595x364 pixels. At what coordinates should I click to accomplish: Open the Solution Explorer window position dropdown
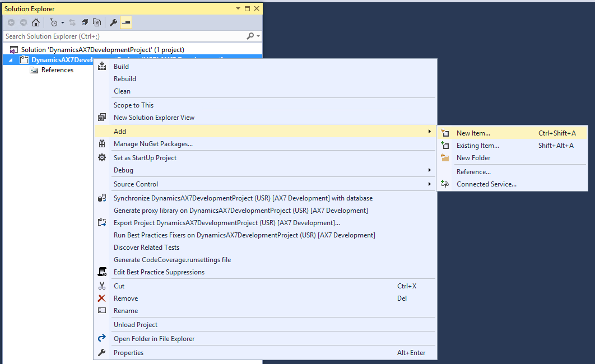(x=238, y=9)
